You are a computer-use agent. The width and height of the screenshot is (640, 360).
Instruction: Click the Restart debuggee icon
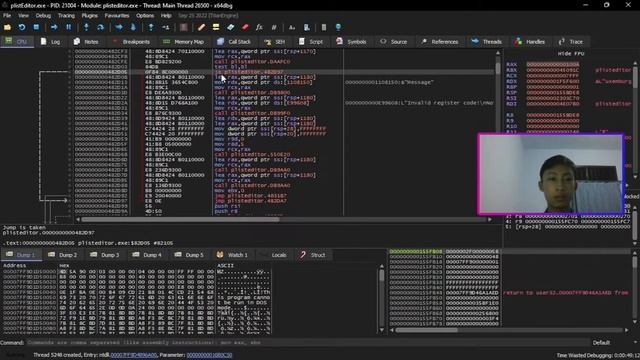tap(22, 27)
